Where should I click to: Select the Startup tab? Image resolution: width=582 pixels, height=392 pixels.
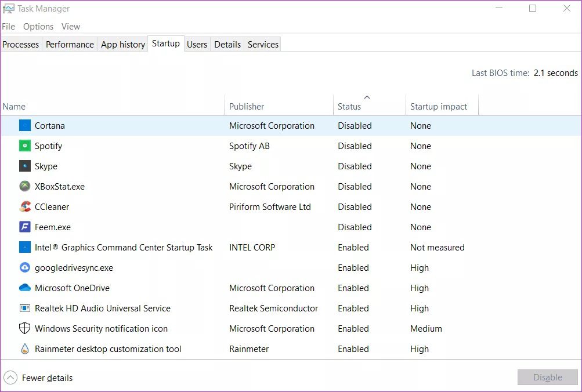pyautogui.click(x=166, y=43)
